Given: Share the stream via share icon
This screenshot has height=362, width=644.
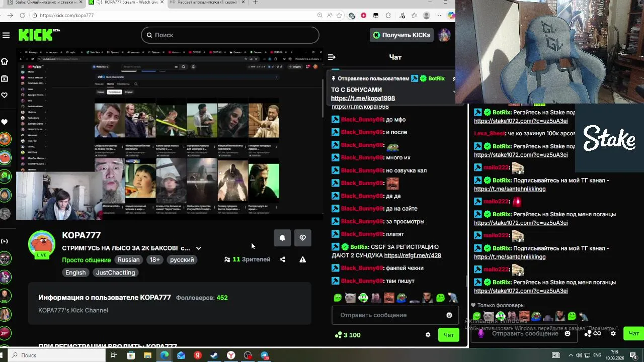Looking at the screenshot, I should (282, 260).
